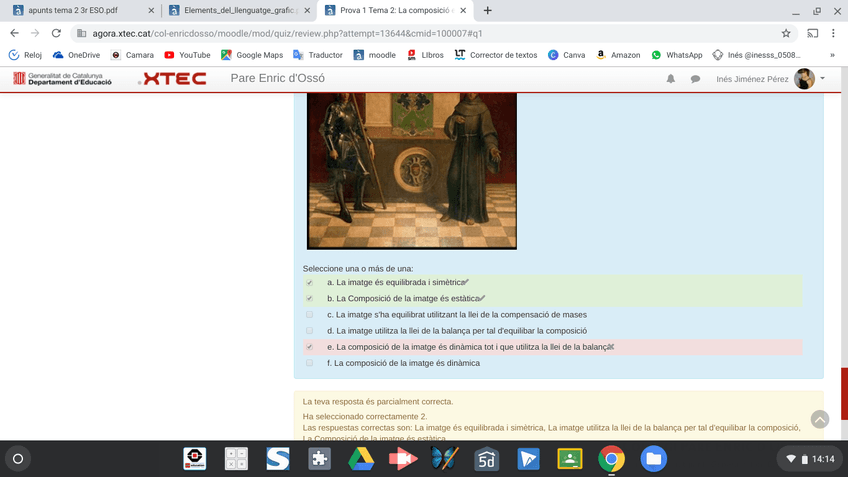The width and height of the screenshot is (848, 477).
Task: Toggle checkbox d. llei de la balança
Action: click(x=309, y=330)
